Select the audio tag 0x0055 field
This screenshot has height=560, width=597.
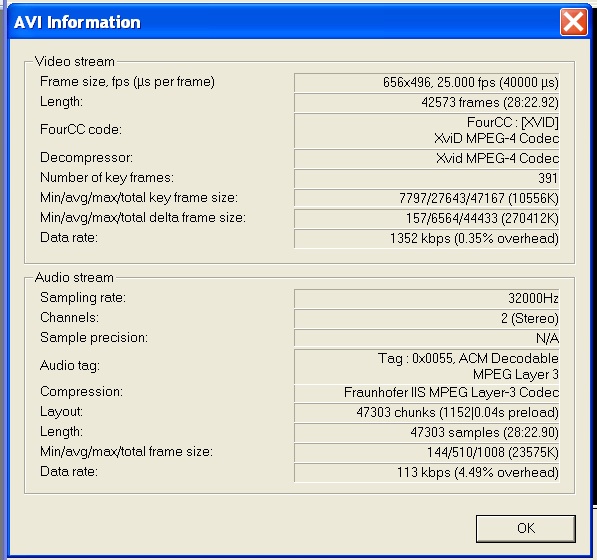click(x=426, y=366)
